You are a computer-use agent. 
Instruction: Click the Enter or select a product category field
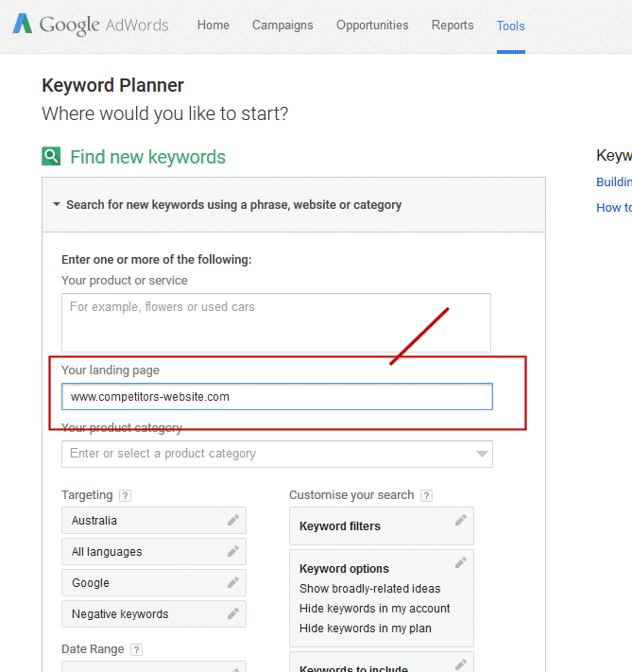277,454
